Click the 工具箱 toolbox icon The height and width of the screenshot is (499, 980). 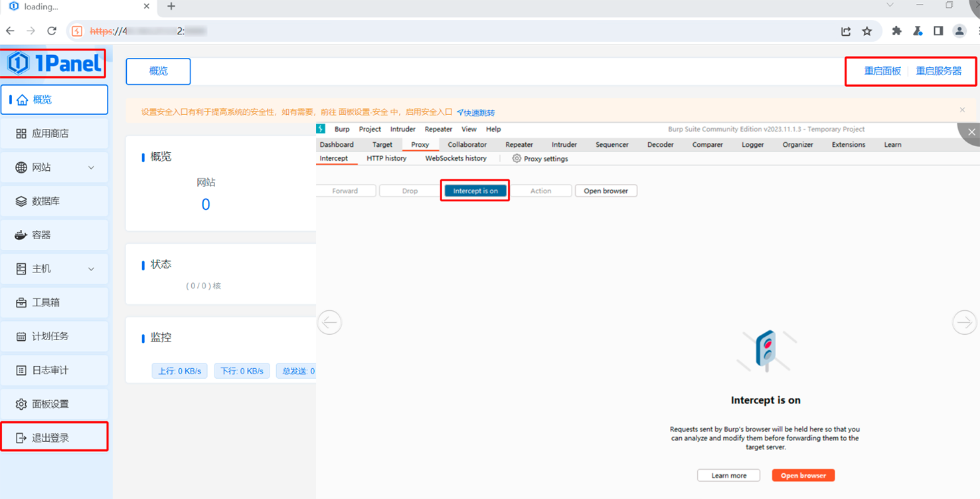pos(21,303)
